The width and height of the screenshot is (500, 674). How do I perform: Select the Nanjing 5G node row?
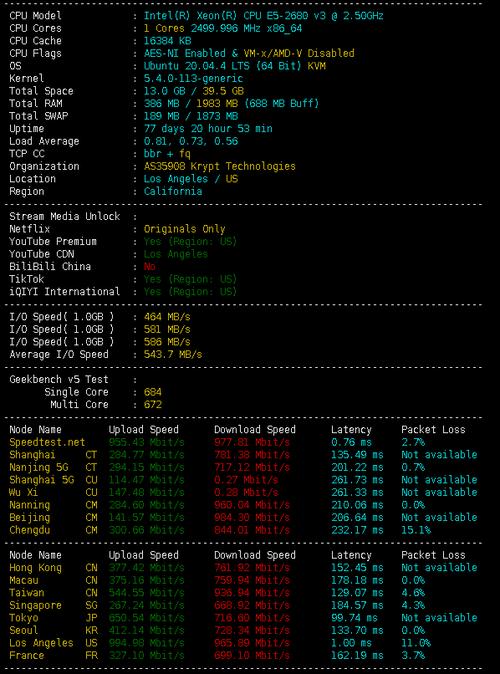(243, 467)
